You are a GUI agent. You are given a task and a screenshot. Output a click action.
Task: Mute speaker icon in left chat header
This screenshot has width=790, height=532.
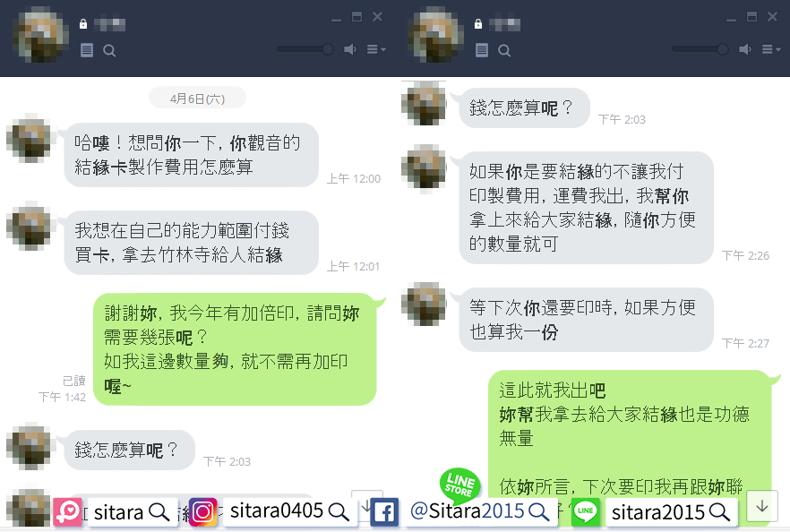tap(350, 49)
